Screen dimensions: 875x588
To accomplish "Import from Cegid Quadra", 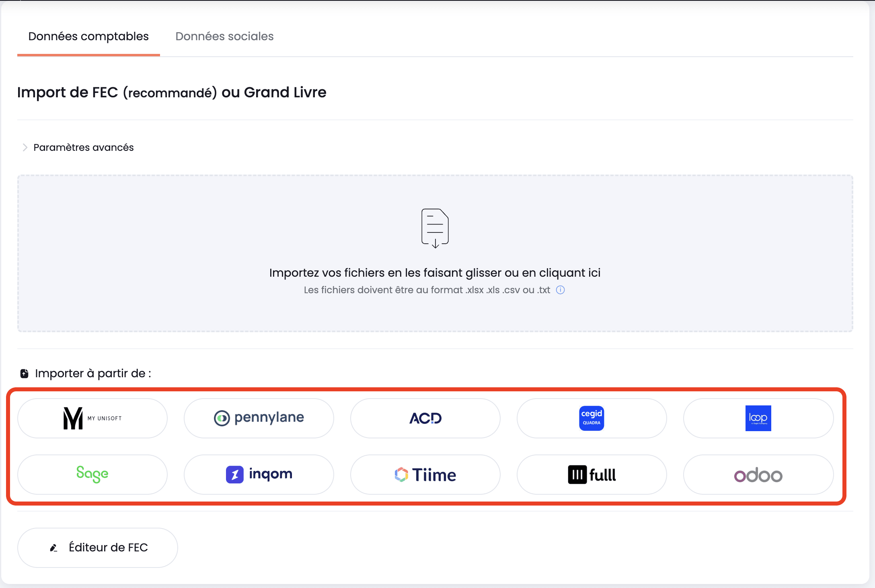I will pyautogui.click(x=592, y=418).
